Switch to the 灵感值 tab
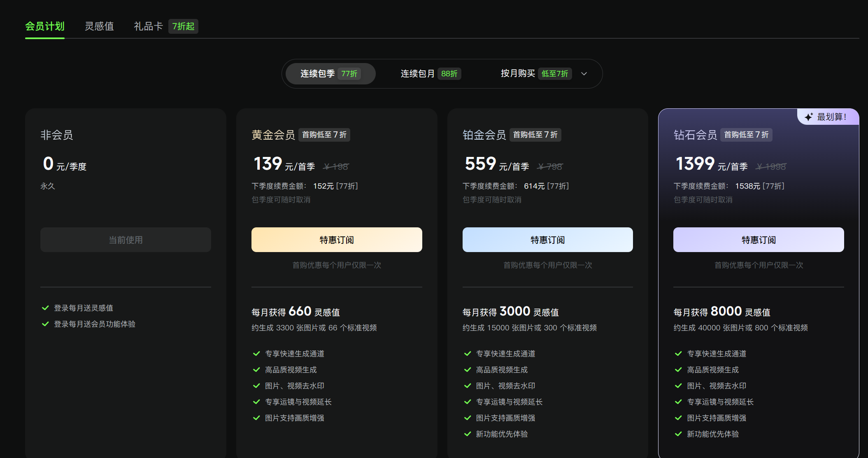This screenshot has height=458, width=868. pyautogui.click(x=99, y=26)
